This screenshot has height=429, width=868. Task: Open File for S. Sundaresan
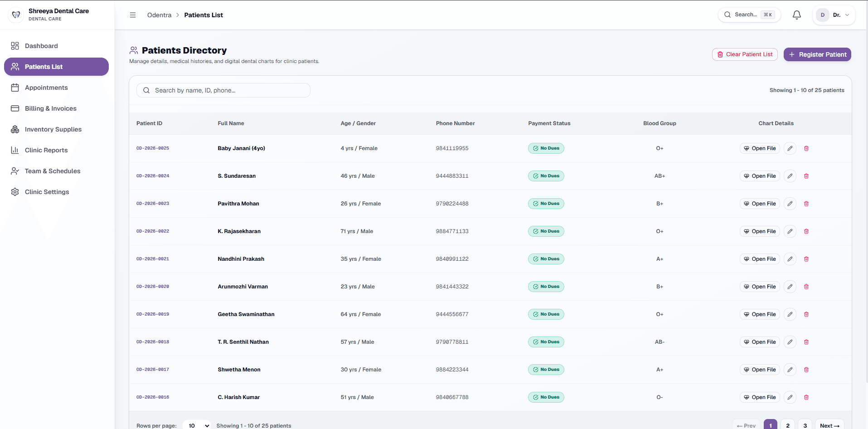(760, 176)
